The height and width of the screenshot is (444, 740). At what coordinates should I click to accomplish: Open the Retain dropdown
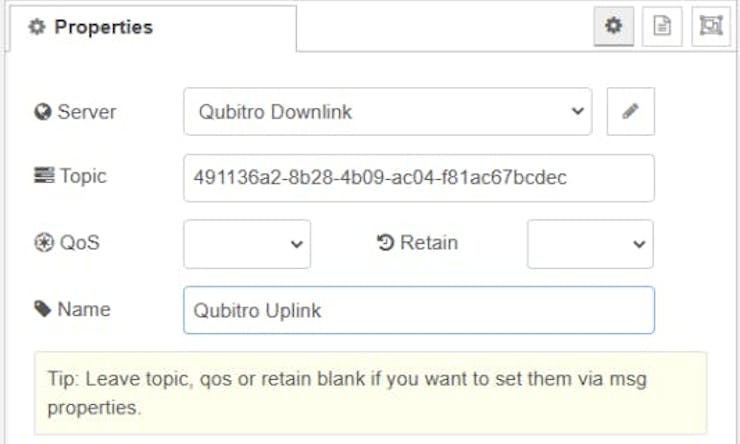pyautogui.click(x=590, y=244)
